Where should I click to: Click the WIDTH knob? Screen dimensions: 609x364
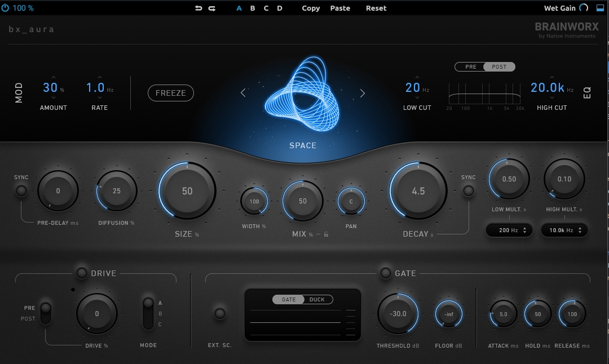click(x=254, y=201)
